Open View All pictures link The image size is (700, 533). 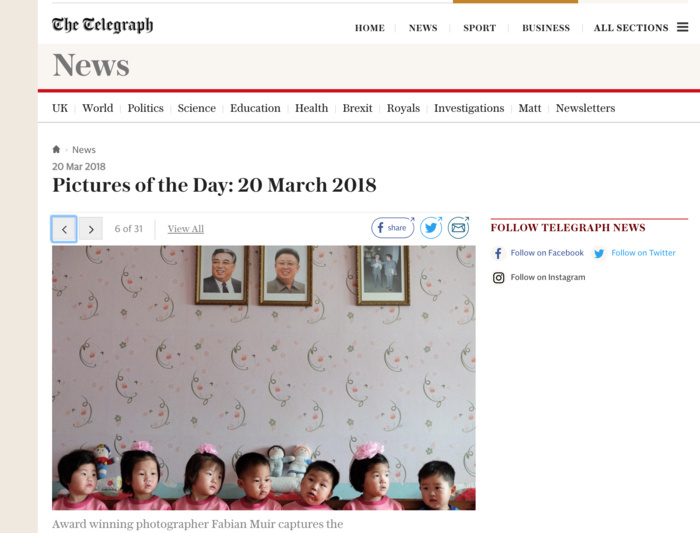186,229
